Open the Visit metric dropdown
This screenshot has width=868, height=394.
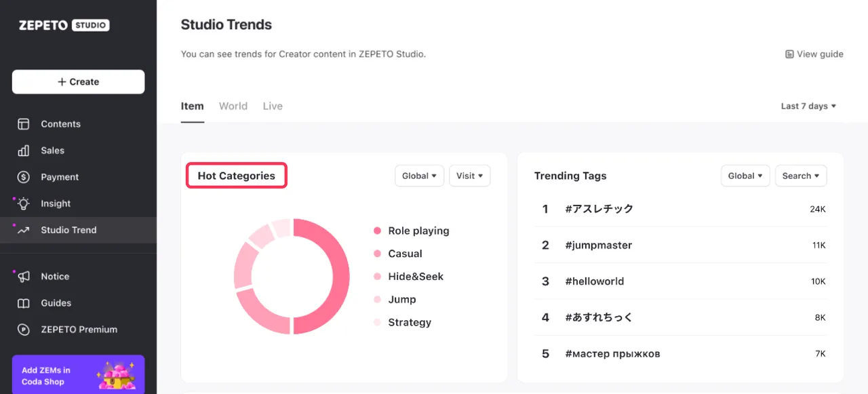coord(469,176)
